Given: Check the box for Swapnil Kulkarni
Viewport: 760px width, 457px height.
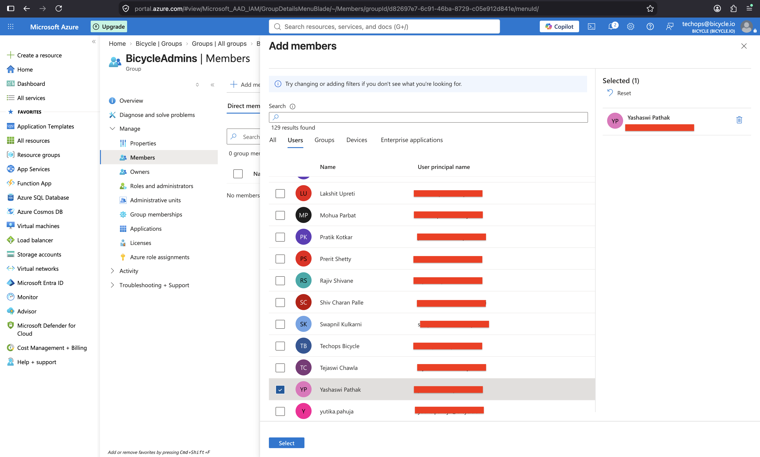Looking at the screenshot, I should click(280, 324).
